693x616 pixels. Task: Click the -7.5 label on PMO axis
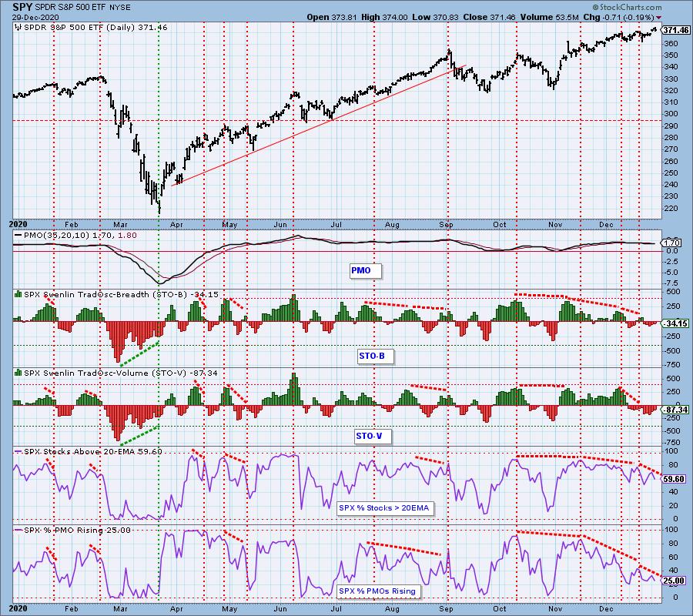tap(671, 283)
